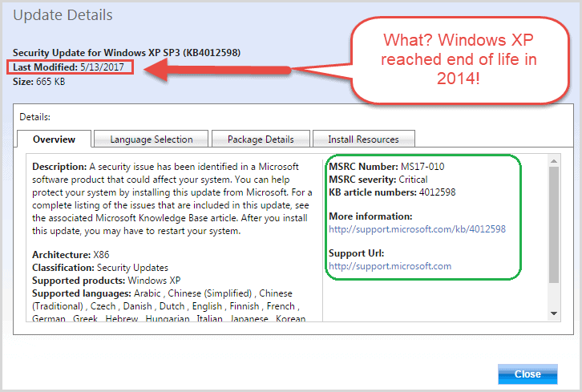582x392 pixels.
Task: Click the Close button
Action: coord(527,374)
